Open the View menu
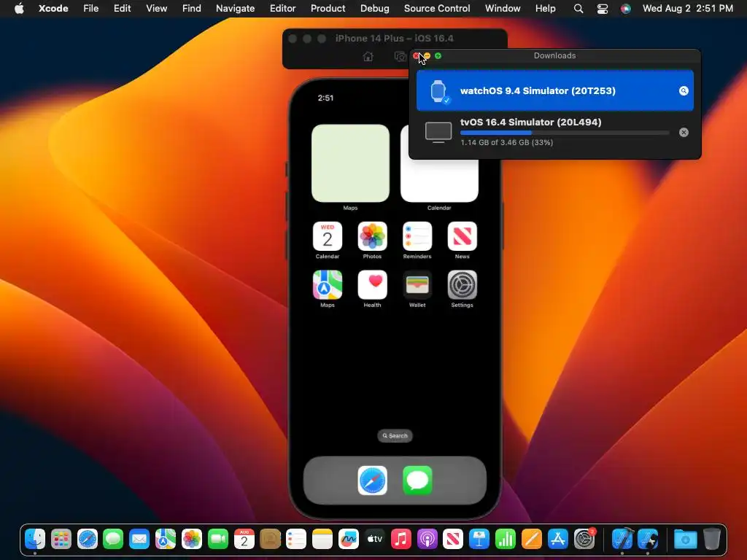Viewport: 747px width, 560px height. [156, 9]
